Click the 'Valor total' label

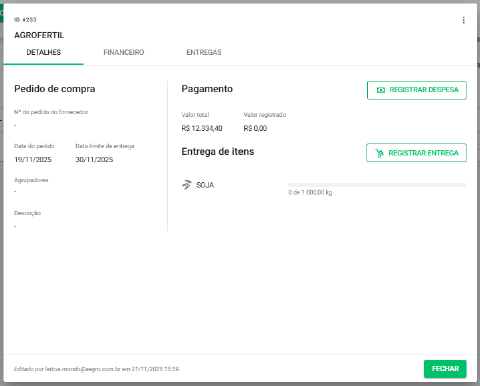click(195, 115)
